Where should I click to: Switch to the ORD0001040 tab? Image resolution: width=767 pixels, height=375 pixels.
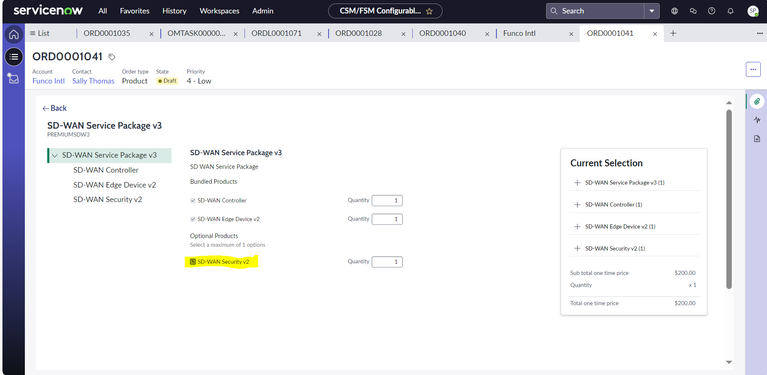coord(443,33)
